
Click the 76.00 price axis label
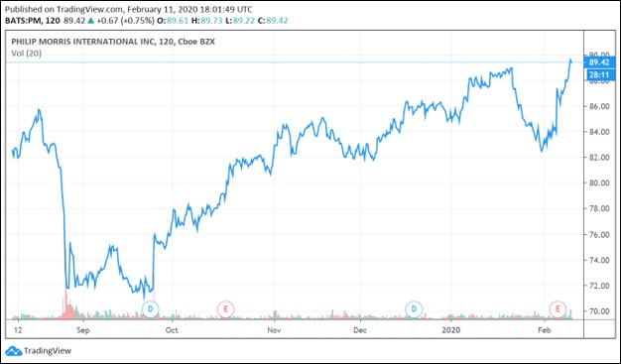click(x=599, y=235)
